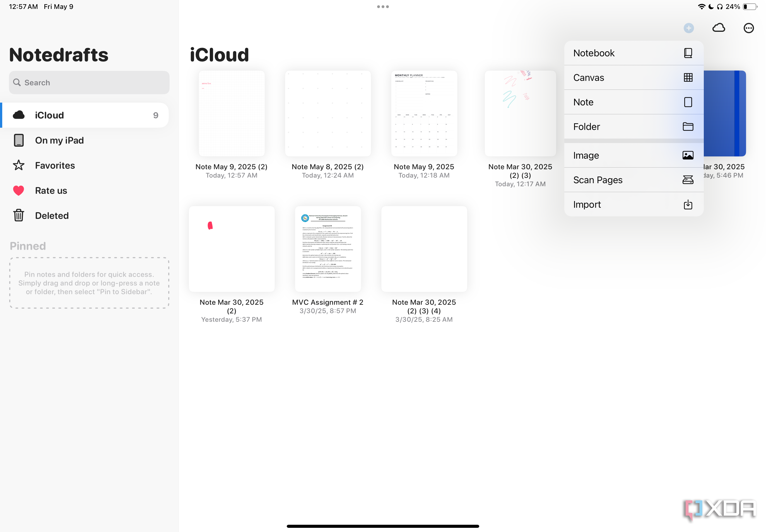
Task: Click the Search field in the sidebar
Action: pyautogui.click(x=89, y=82)
